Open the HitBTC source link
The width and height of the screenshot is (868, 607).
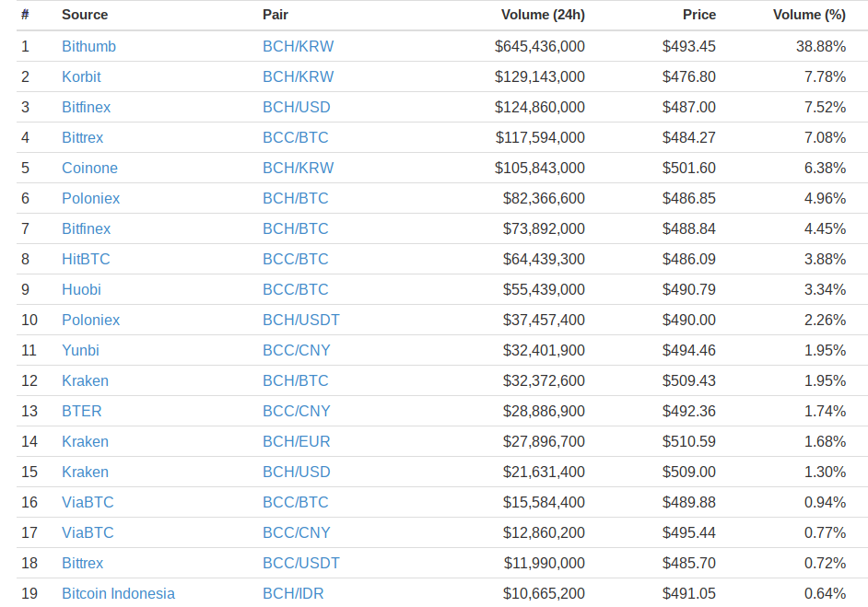tap(86, 260)
